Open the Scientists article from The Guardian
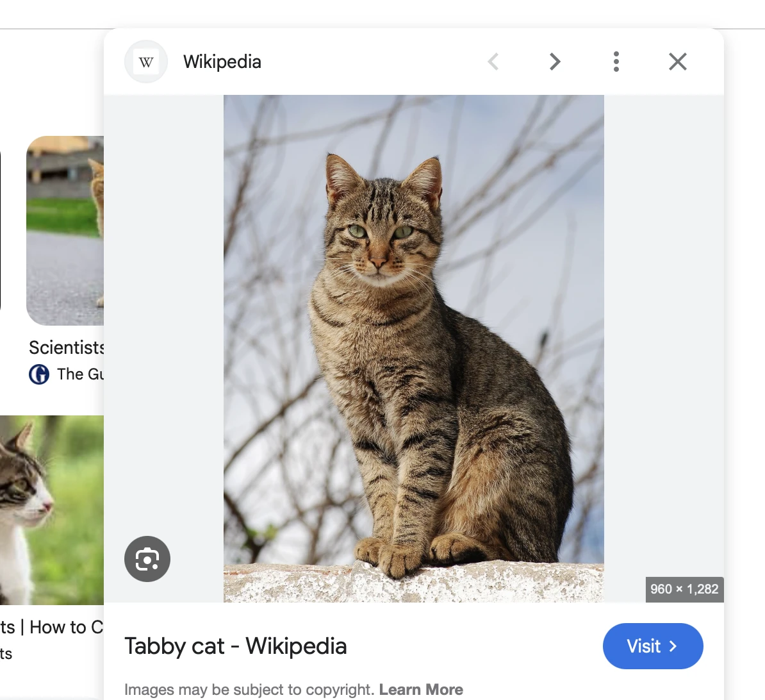The width and height of the screenshot is (765, 700). tap(66, 347)
